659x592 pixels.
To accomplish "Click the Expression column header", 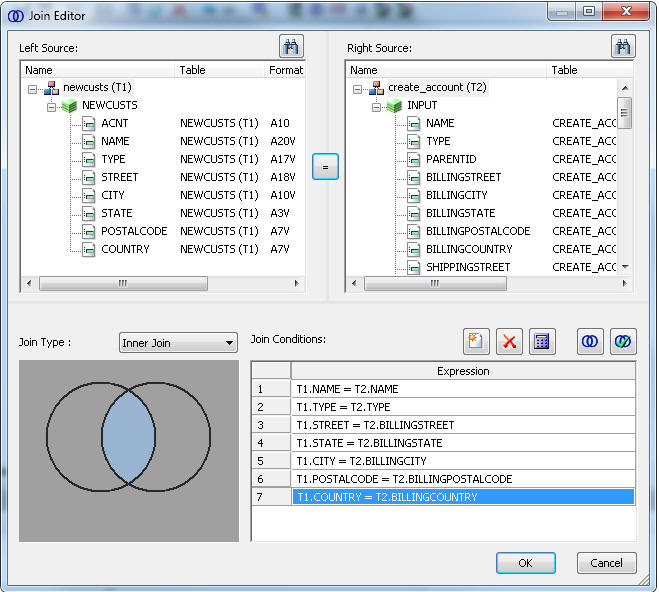I will click(463, 371).
